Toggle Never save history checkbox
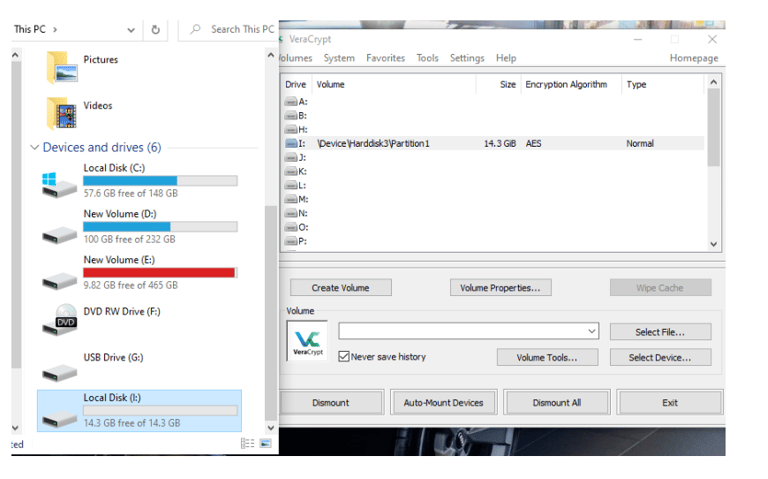768x479 pixels. [344, 357]
